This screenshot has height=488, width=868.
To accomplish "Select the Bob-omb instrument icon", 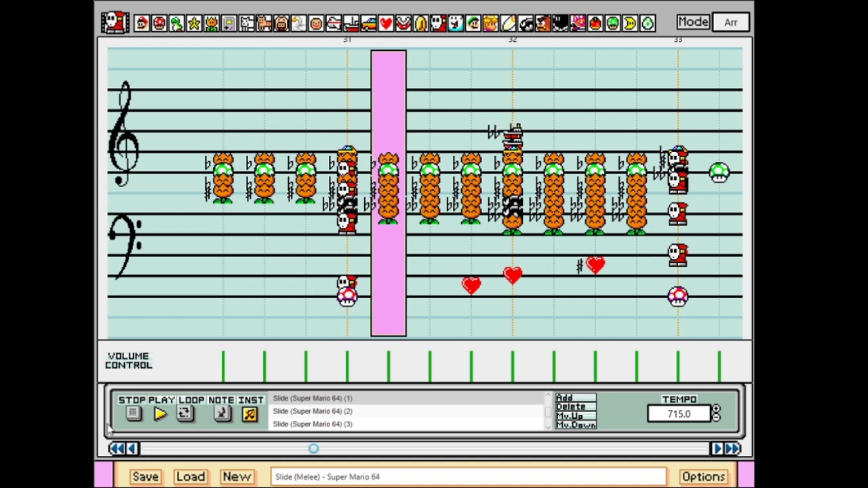I will [x=560, y=23].
